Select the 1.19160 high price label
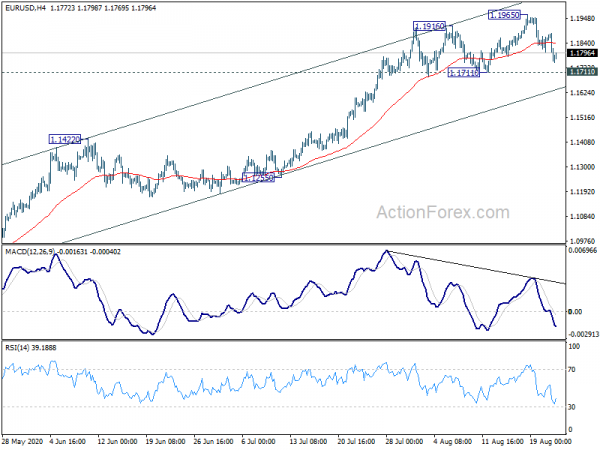 (430, 26)
